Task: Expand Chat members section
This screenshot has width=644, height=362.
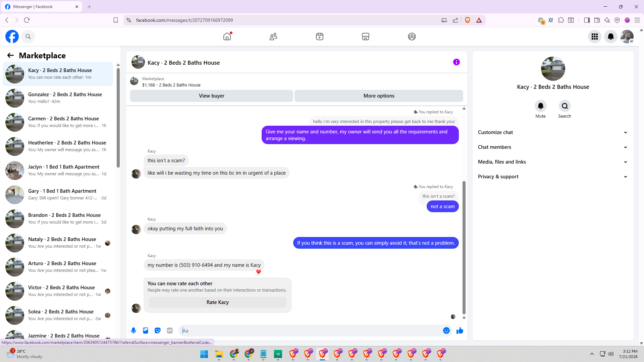Action: pyautogui.click(x=553, y=147)
